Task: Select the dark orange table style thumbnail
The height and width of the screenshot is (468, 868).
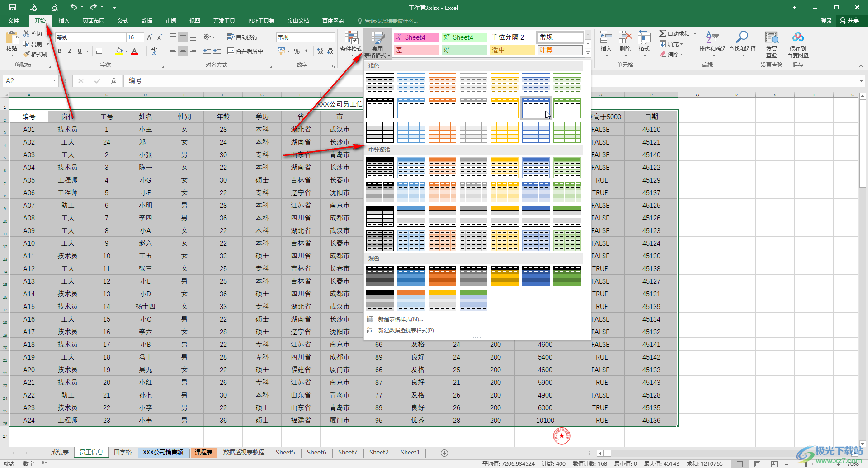Action: 442,276
